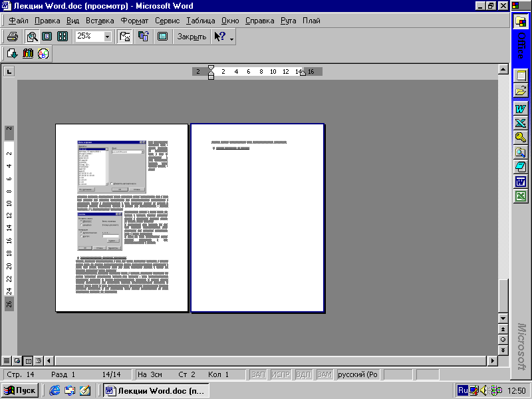Click the green X document icon in shortcut bar
Screen dimensions: 532x399
(521, 196)
